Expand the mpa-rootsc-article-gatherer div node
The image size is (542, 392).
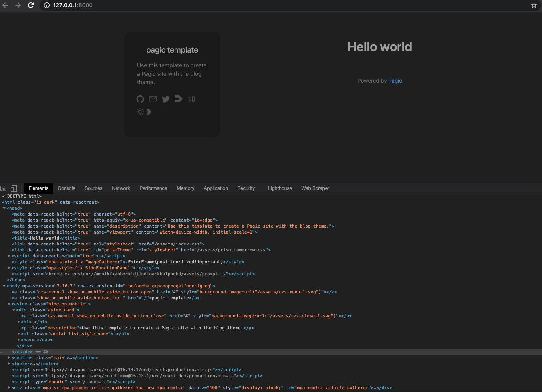pos(9,388)
